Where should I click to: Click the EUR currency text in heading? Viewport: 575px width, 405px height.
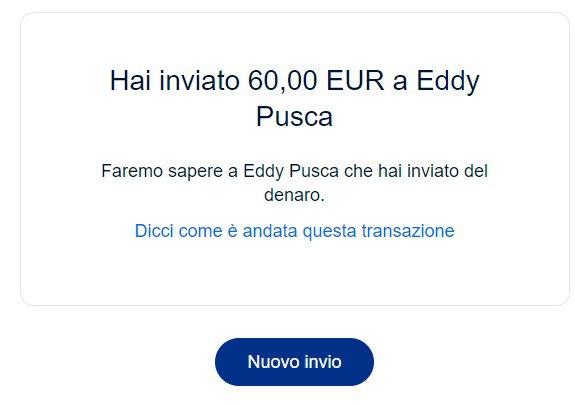(x=355, y=81)
